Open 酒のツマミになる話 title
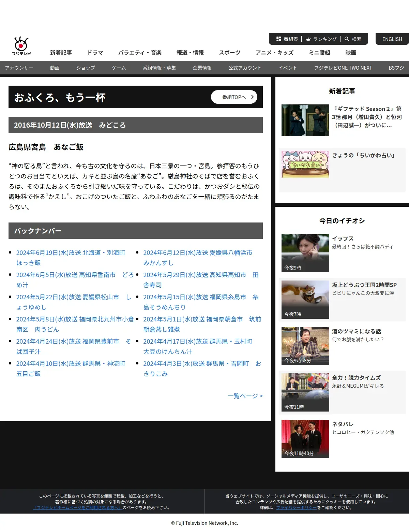Screen dimensions: 409x532 (357, 331)
